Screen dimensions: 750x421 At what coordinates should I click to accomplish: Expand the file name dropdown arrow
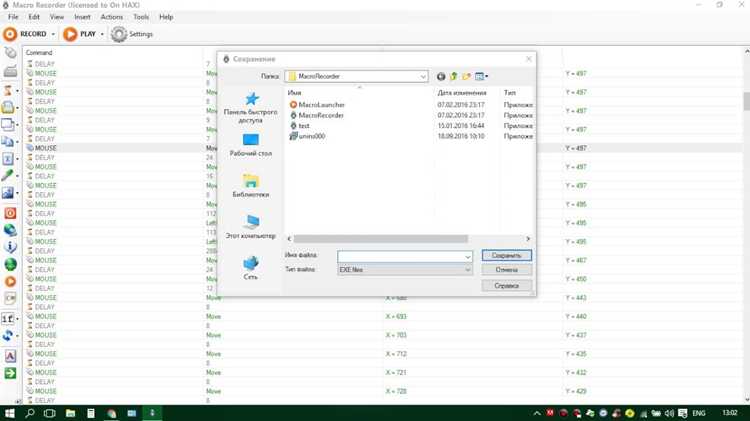(x=468, y=257)
